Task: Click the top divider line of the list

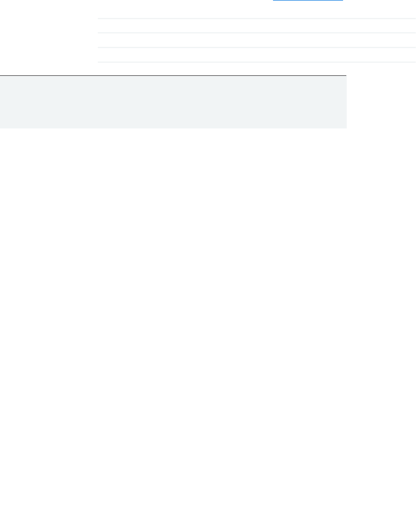Action: point(257,18)
